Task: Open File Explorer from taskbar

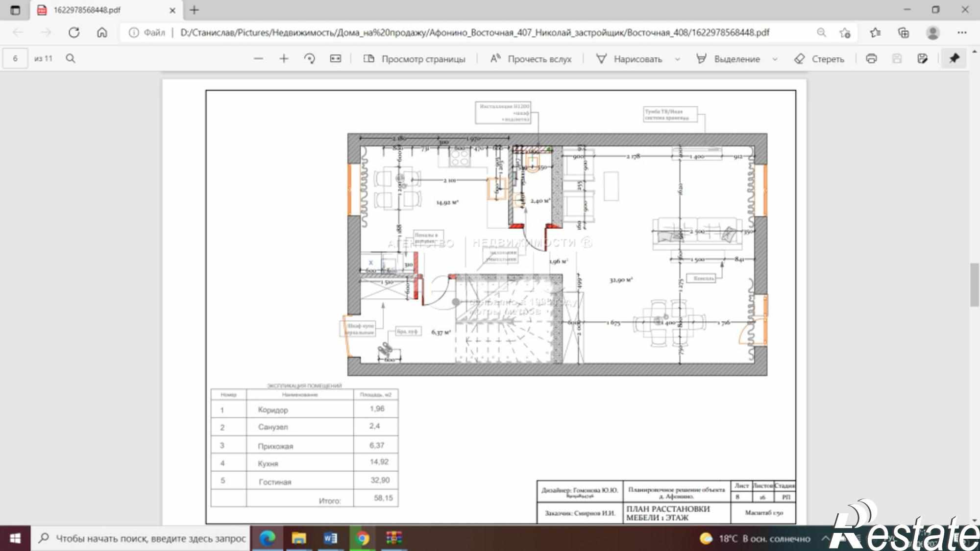Action: tap(298, 538)
